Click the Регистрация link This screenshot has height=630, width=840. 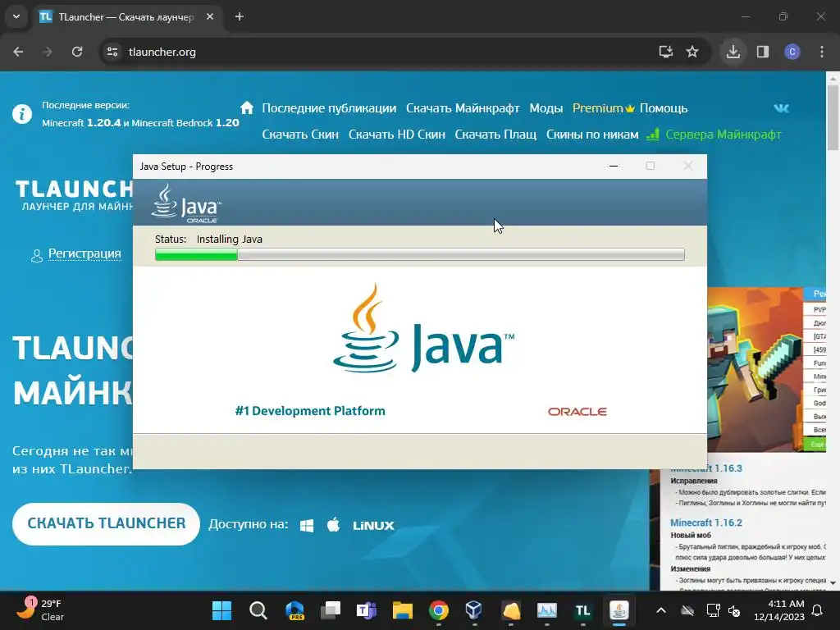84,253
